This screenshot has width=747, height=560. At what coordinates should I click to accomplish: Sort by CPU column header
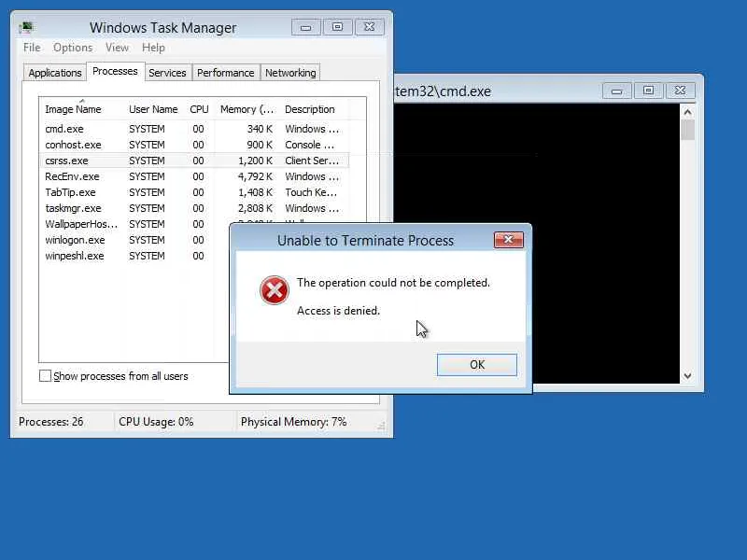click(x=199, y=109)
